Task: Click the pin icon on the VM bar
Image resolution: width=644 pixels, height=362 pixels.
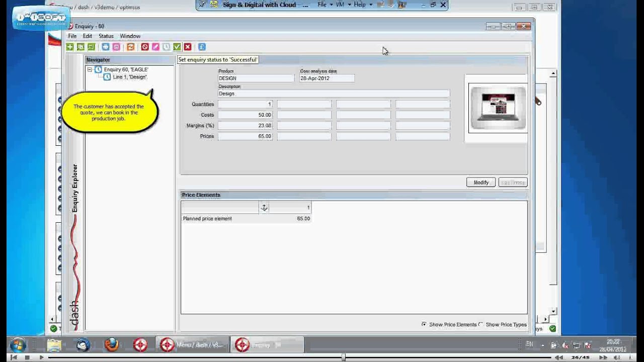Action: click(202, 5)
